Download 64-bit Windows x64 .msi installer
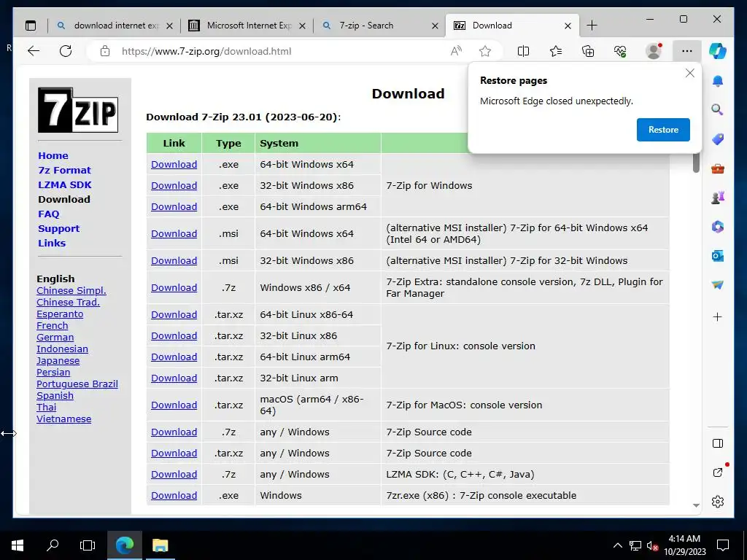 point(174,234)
